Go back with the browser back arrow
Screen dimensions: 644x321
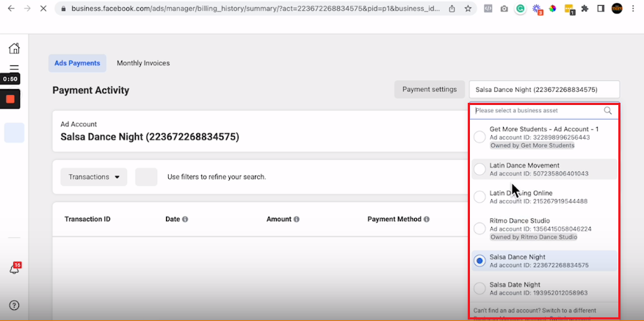click(x=11, y=8)
